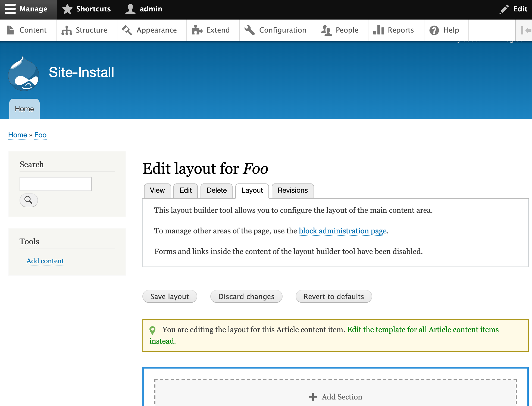The image size is (532, 406).
Task: Click the Discard changes button
Action: tap(246, 296)
